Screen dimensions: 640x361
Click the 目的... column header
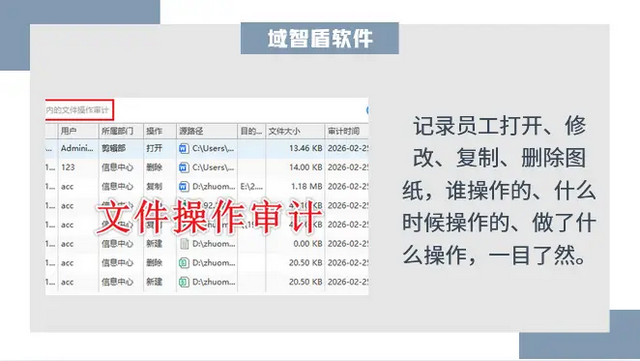click(251, 131)
